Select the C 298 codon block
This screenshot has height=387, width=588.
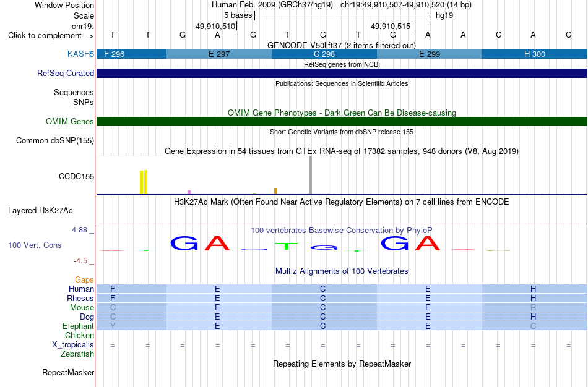click(x=324, y=54)
